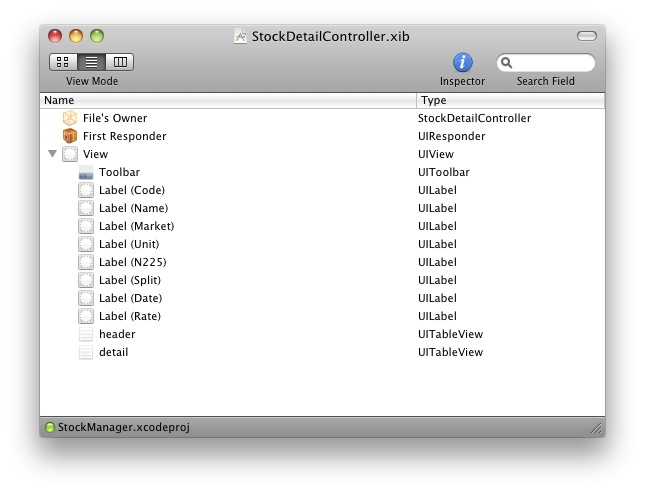Switch to list view mode
Viewport: 645px width, 492px height.
pyautogui.click(x=91, y=62)
